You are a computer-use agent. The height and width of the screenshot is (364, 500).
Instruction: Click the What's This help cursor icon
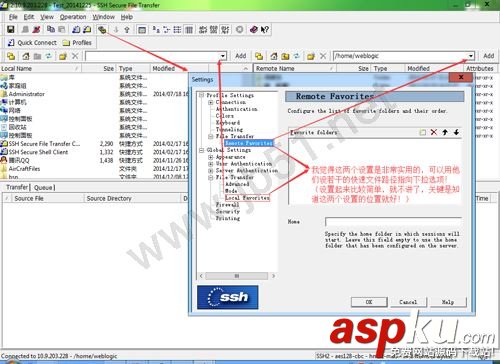(265, 30)
